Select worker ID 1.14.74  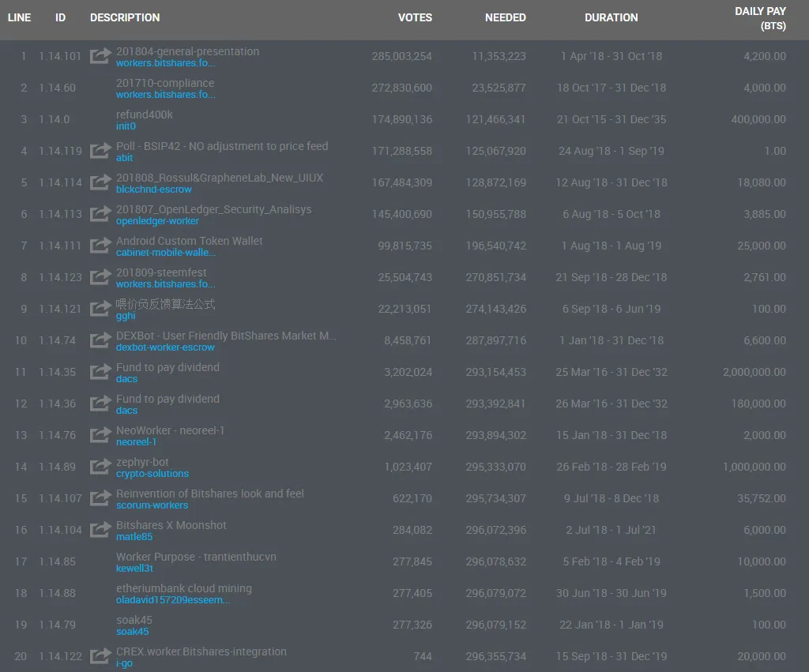[x=57, y=340]
